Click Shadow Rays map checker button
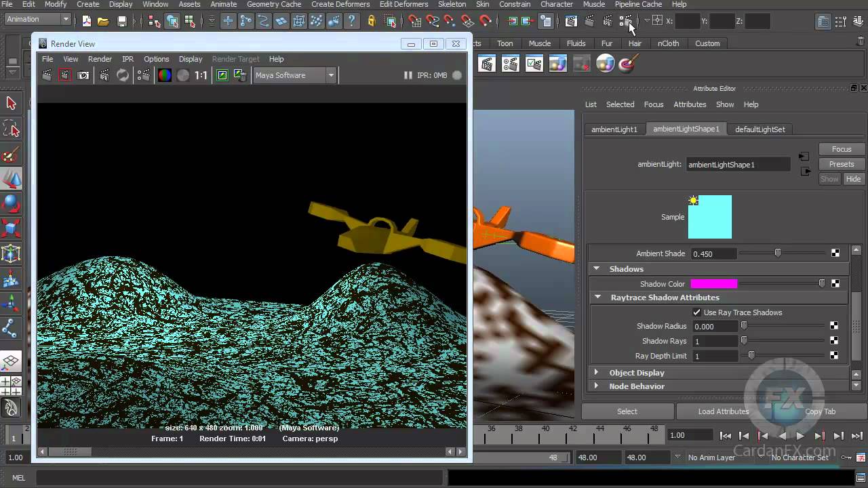The image size is (868, 488). click(x=834, y=341)
